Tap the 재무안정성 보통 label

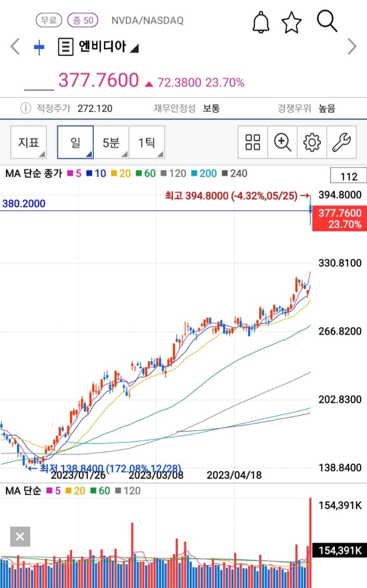tap(187, 109)
